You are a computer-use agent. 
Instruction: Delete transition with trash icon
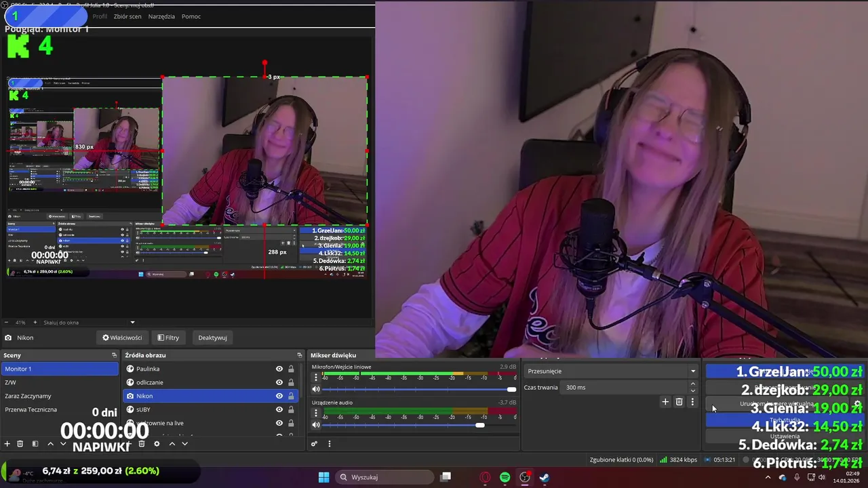(x=679, y=402)
